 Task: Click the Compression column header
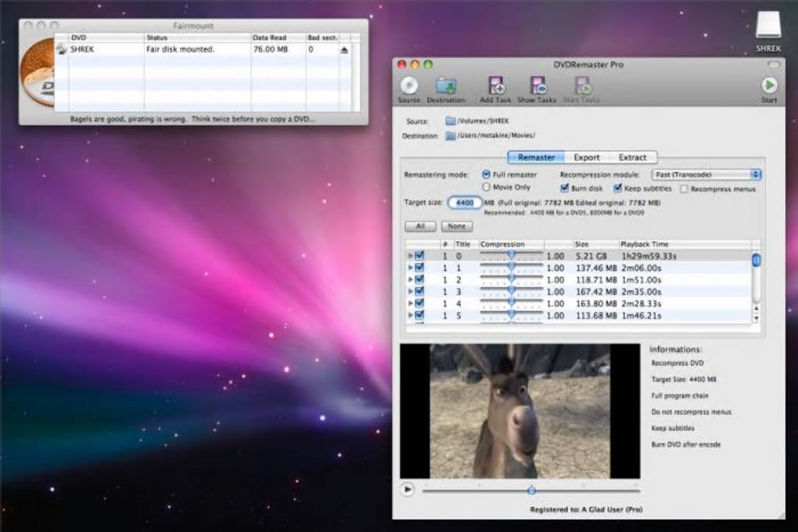[x=511, y=244]
